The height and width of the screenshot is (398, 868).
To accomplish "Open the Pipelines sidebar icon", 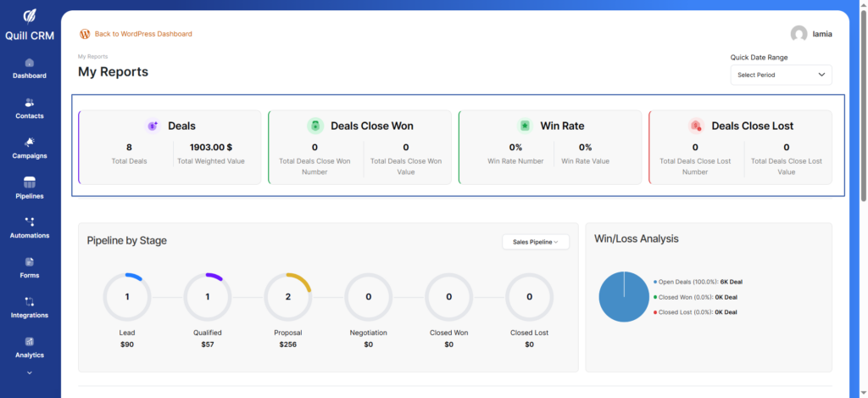I will click(30, 182).
